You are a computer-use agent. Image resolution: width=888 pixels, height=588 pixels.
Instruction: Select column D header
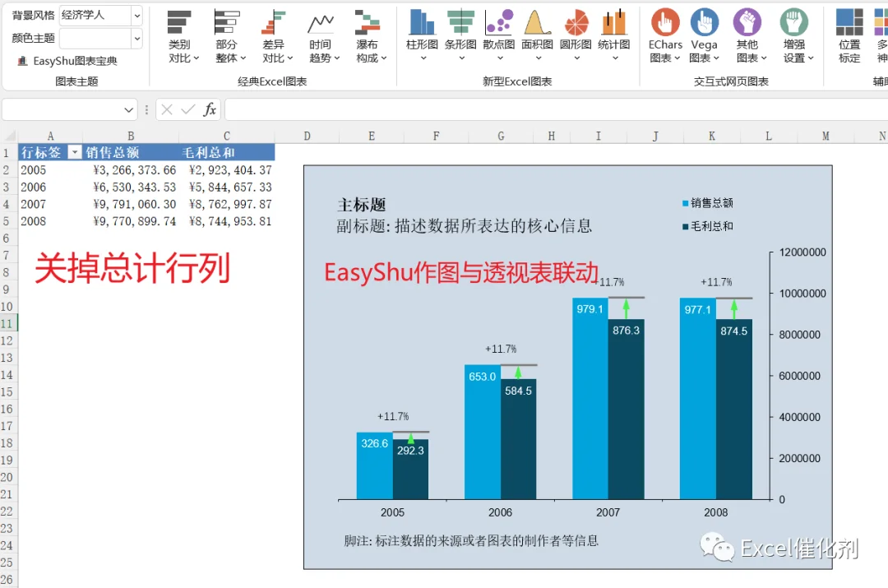[307, 136]
